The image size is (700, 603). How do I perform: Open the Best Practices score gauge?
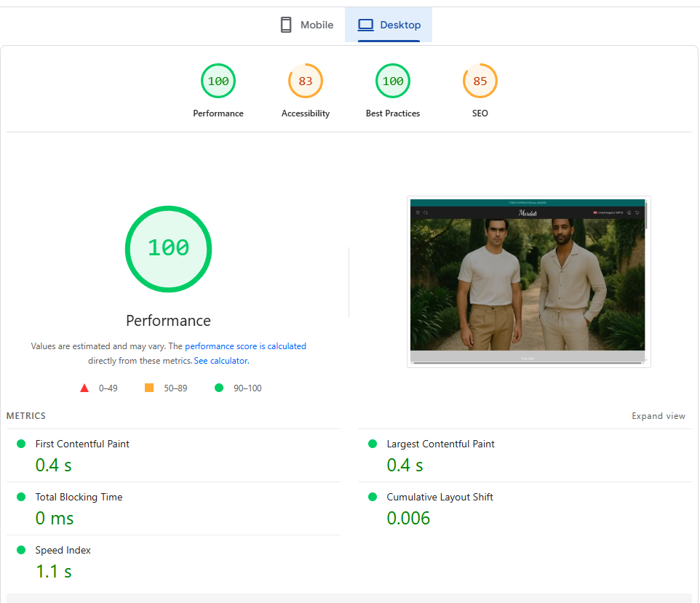(x=393, y=81)
